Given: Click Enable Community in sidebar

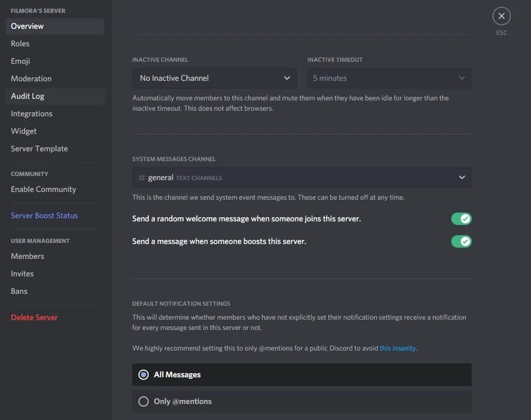Looking at the screenshot, I should [x=44, y=189].
